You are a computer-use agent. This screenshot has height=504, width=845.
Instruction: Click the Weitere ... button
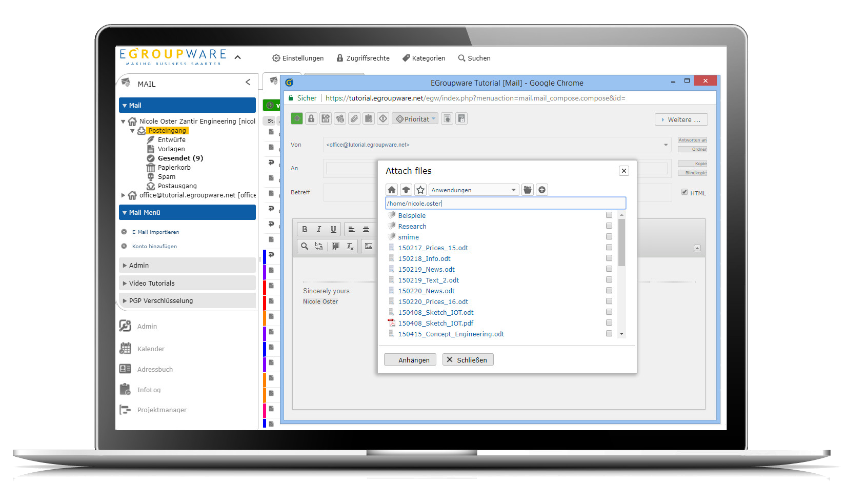point(681,119)
